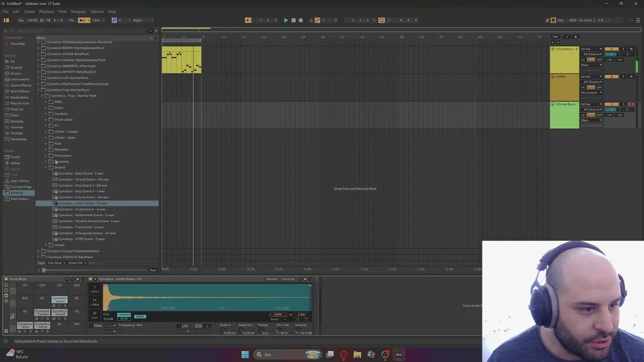Image resolution: width=644 pixels, height=362 pixels.
Task: Click the Tap tempo button
Action: pos(21,20)
